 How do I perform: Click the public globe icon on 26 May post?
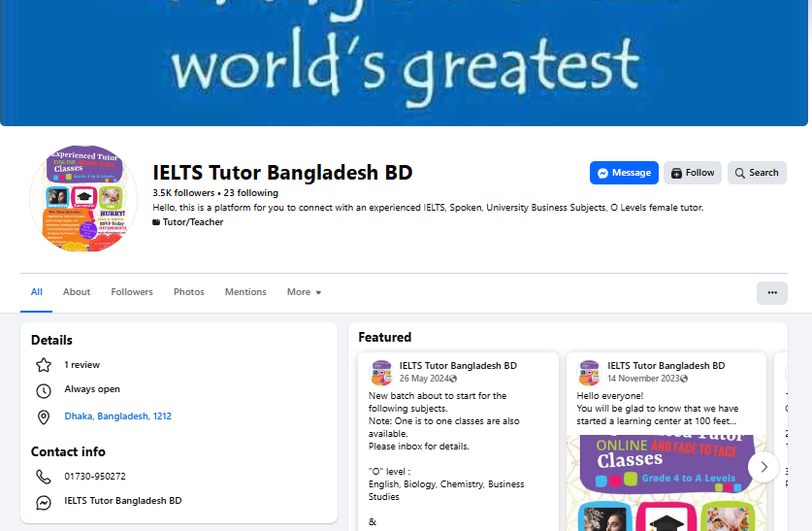(453, 379)
